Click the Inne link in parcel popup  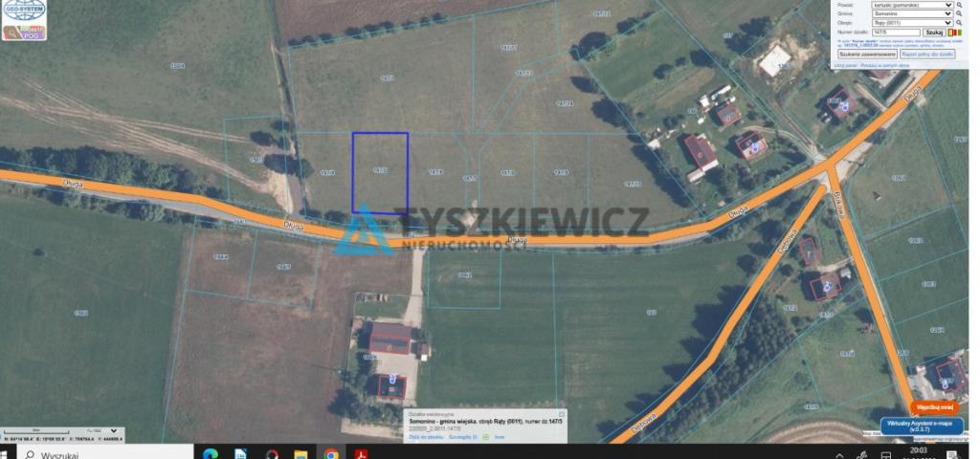tap(500, 437)
